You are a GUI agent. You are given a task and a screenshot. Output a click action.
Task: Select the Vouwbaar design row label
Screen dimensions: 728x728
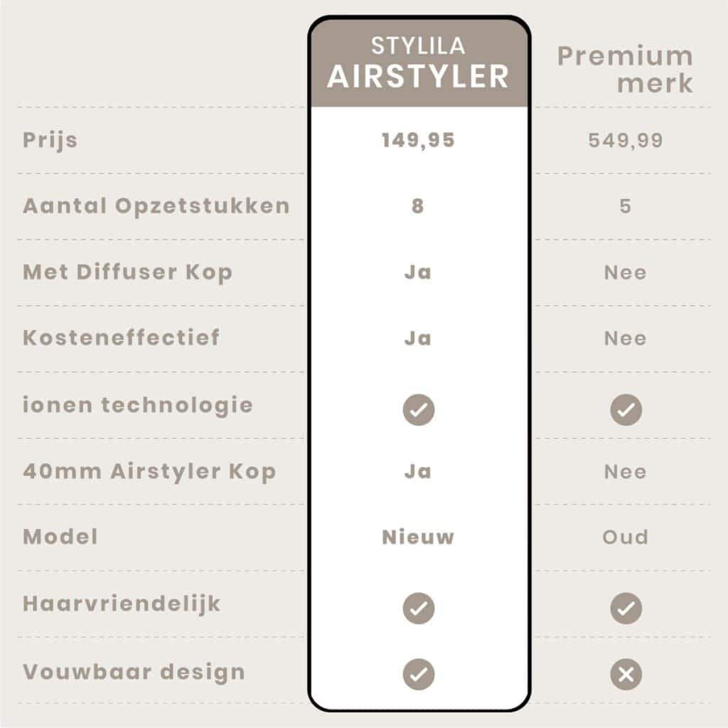coord(134,672)
